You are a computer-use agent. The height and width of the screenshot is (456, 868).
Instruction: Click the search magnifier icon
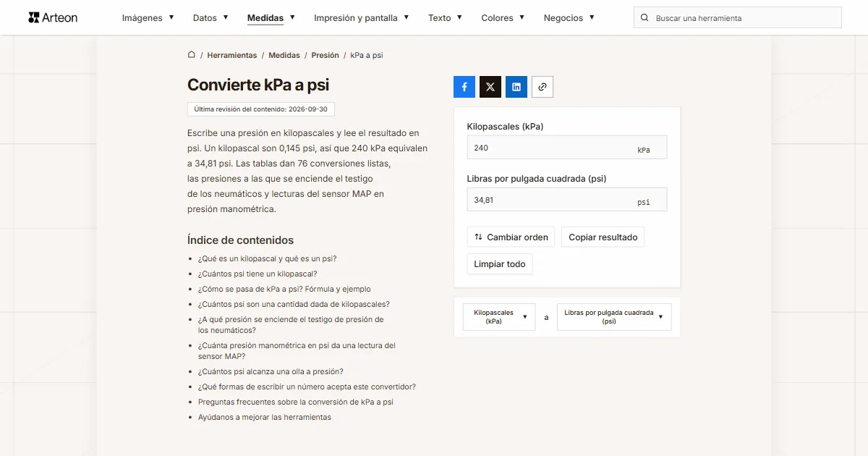pyautogui.click(x=644, y=18)
